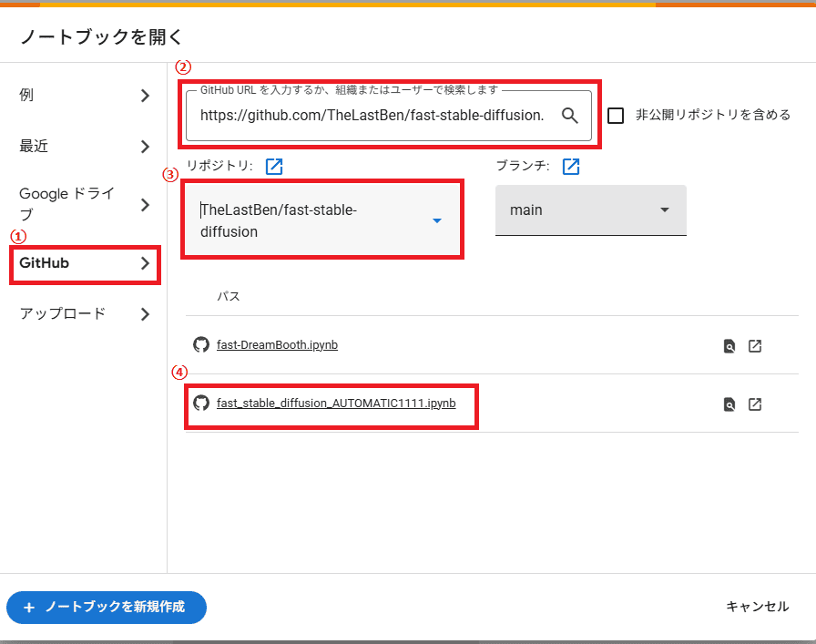
Task: Open fast-DreamBooth.ipynb in new tab icon
Action: 755,346
